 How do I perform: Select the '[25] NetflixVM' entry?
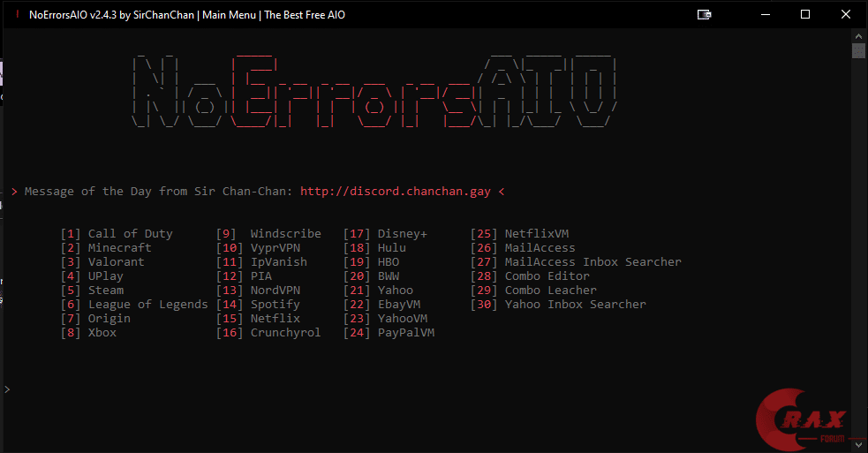pos(520,234)
